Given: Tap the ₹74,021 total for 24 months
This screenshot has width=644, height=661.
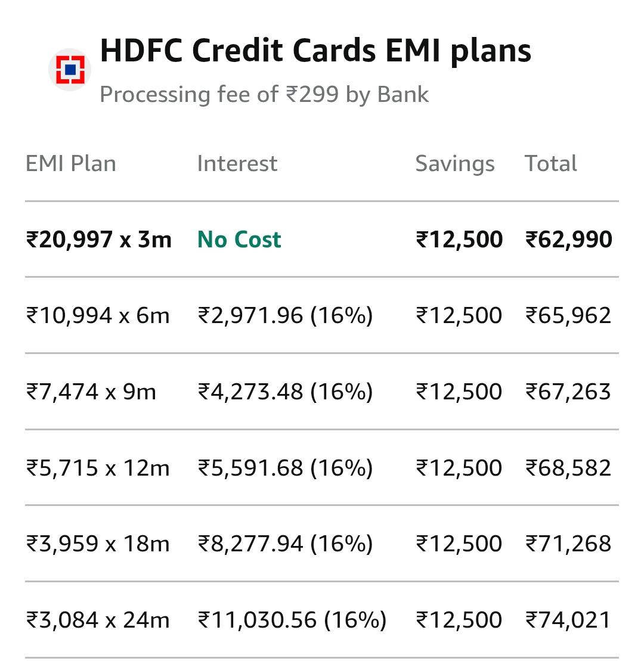Looking at the screenshot, I should pyautogui.click(x=568, y=620).
